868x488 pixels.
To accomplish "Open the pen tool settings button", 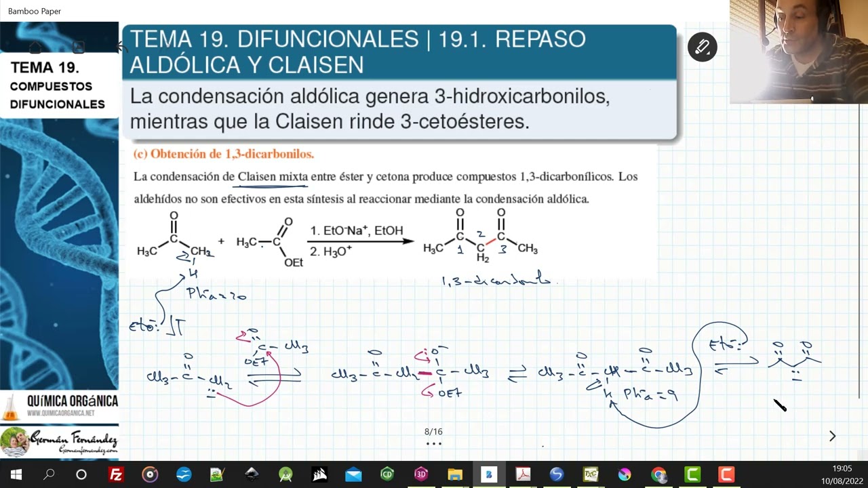I will point(702,47).
